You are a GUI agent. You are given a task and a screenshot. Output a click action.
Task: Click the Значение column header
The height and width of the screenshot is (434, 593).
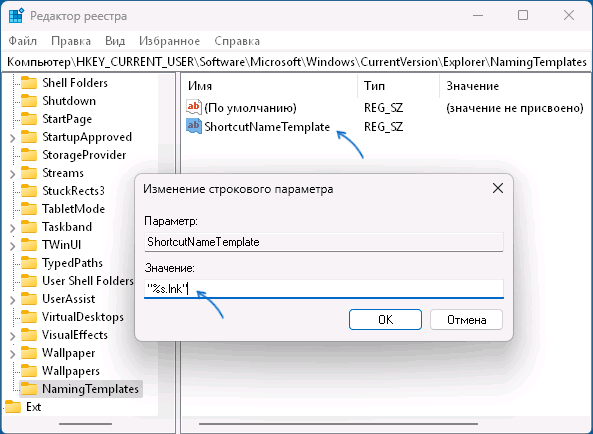pos(514,86)
